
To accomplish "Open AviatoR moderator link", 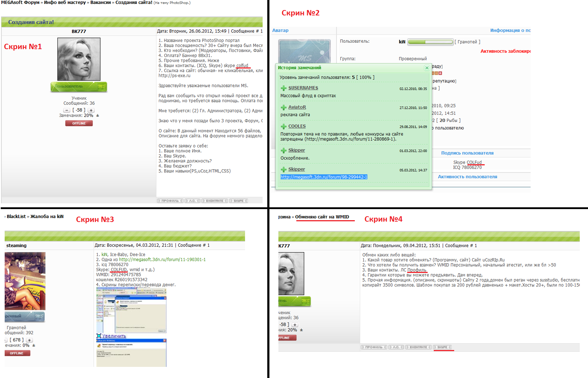I will pyautogui.click(x=297, y=107).
